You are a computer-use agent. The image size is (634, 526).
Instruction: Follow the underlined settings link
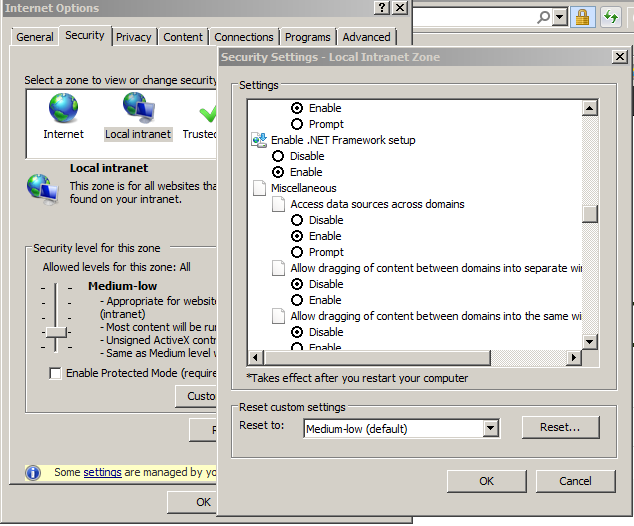[x=102, y=473]
